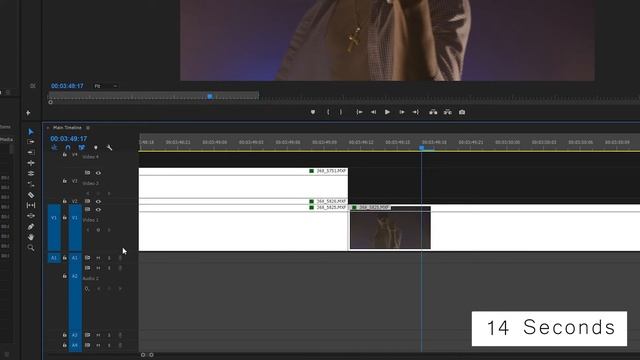Select clip 268_5826.MXF on V2
The height and width of the screenshot is (360, 640).
243,201
